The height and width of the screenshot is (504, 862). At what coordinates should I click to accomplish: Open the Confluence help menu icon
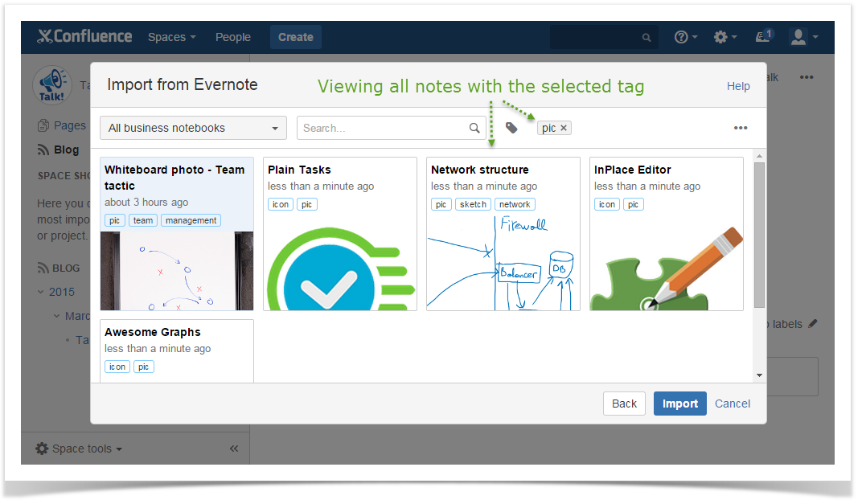click(x=685, y=37)
